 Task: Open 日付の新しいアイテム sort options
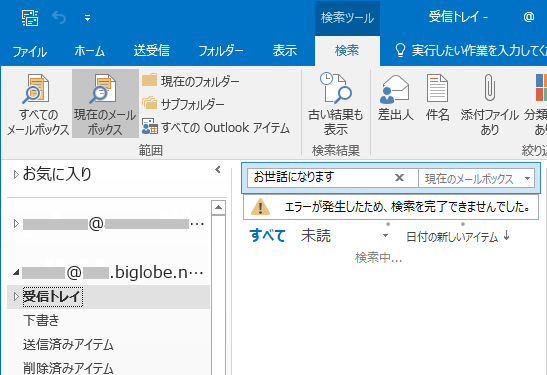[x=452, y=237]
